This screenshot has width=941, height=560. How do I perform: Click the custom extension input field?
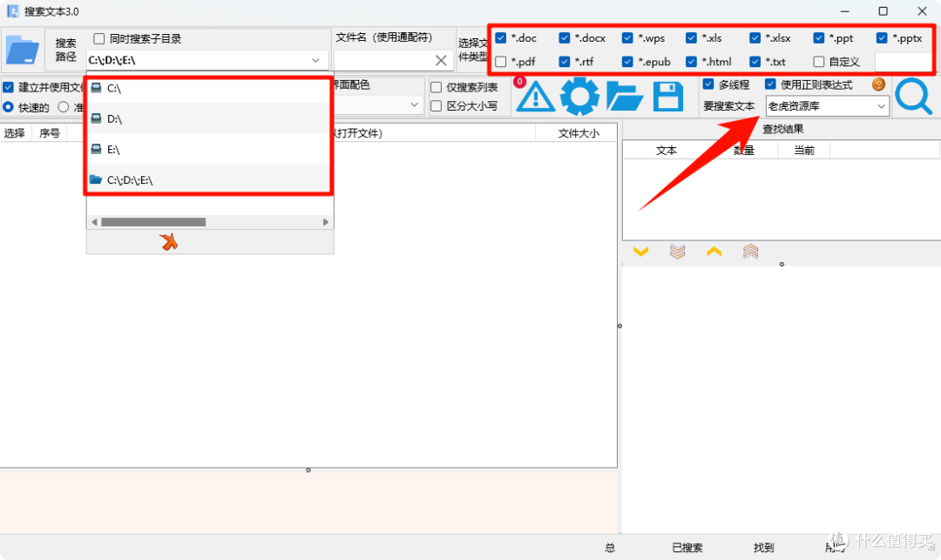pyautogui.click(x=903, y=62)
